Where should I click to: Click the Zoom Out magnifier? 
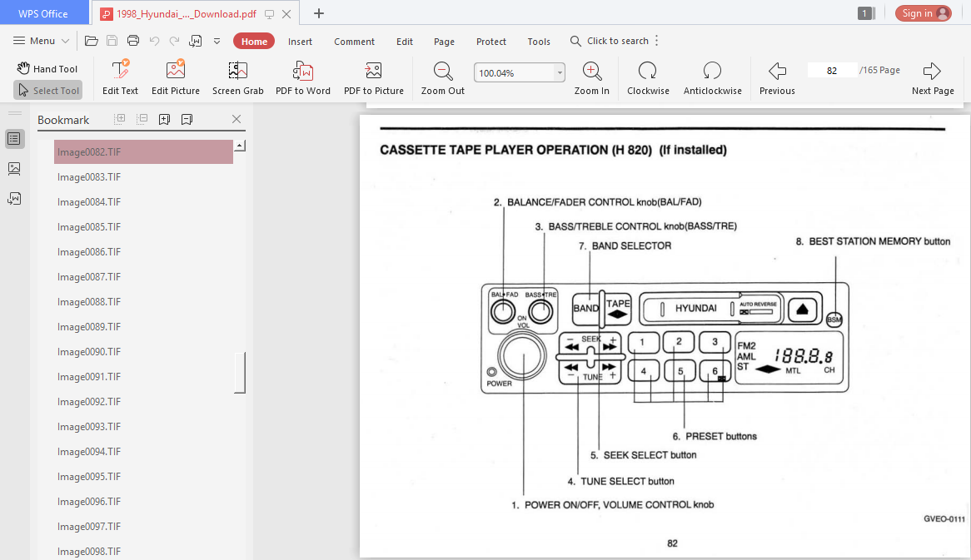click(443, 77)
